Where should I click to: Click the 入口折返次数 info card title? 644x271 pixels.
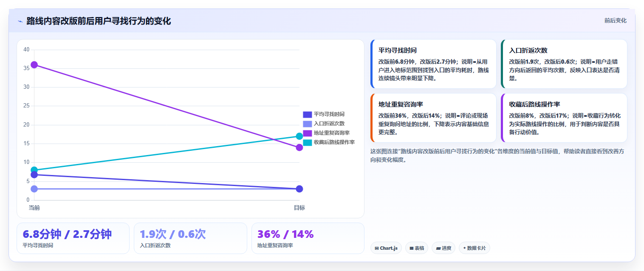click(x=528, y=50)
